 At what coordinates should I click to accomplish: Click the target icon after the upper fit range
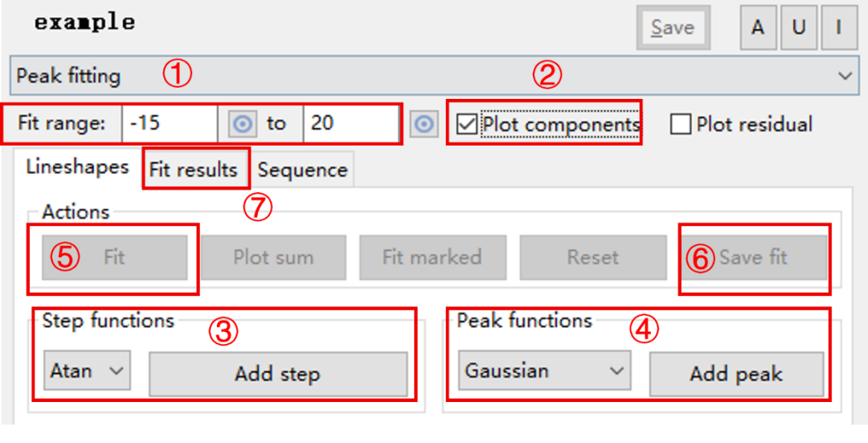coord(424,124)
